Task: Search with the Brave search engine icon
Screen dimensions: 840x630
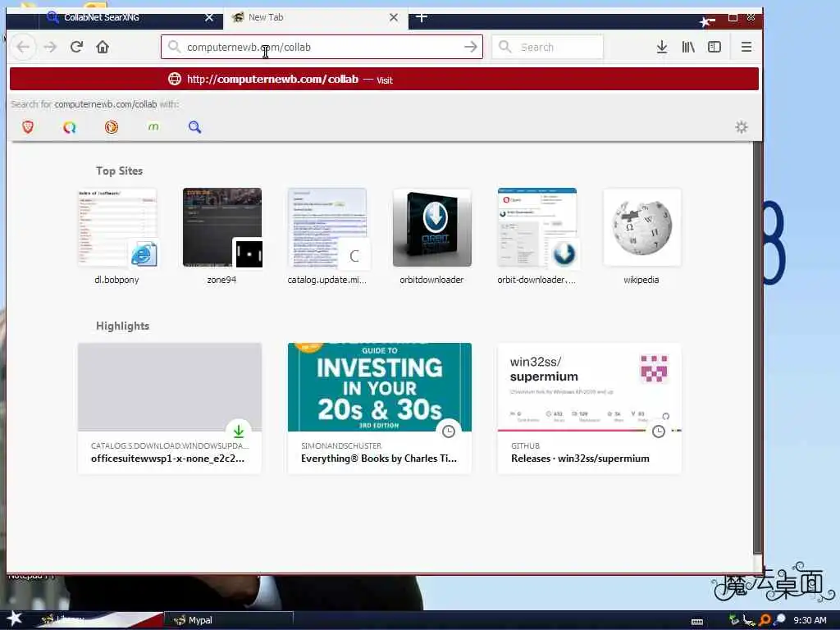Action: click(28, 127)
